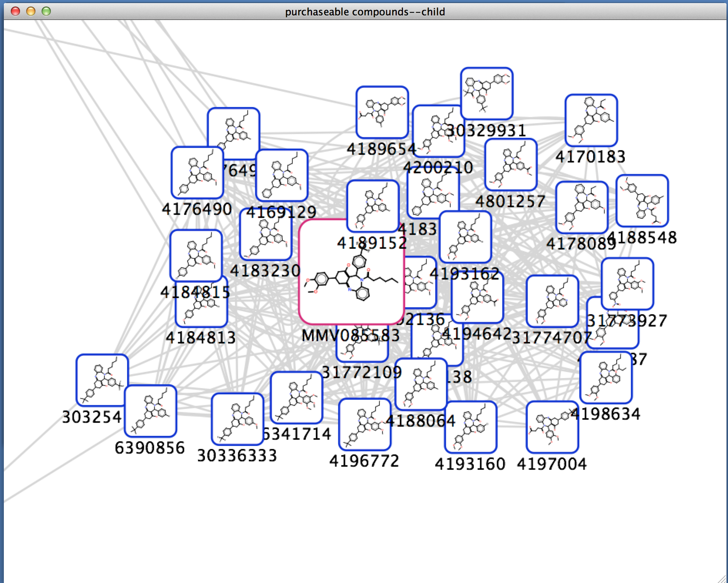Pick compound node 4170183

point(591,120)
